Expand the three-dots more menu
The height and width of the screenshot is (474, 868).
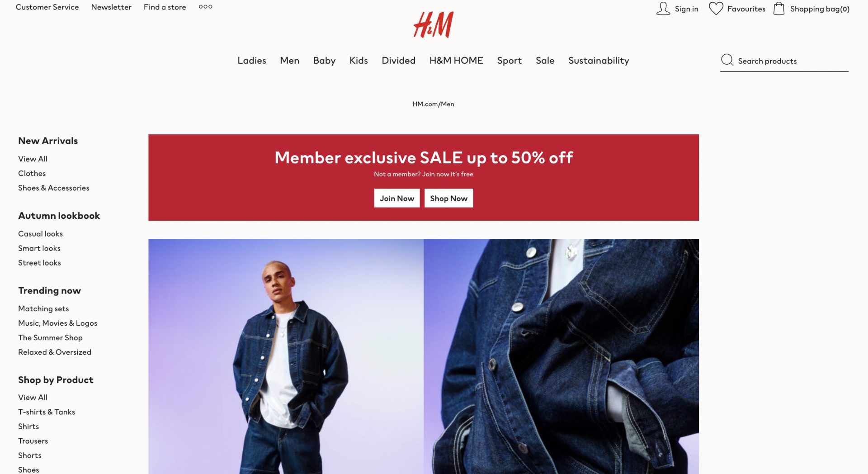[x=205, y=7]
